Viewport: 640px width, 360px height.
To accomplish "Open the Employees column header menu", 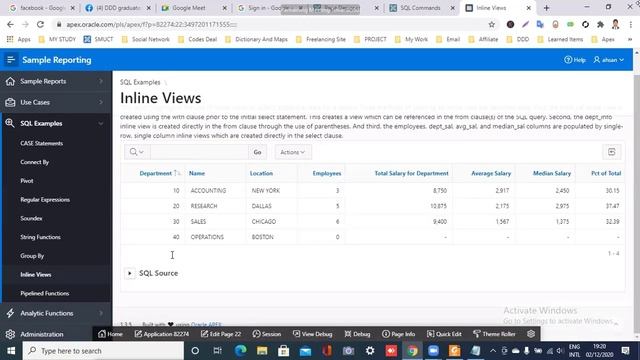I will point(327,173).
